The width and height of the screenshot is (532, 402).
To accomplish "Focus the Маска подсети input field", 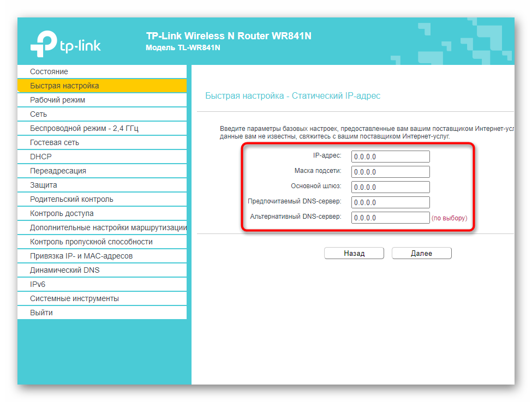I will (390, 172).
